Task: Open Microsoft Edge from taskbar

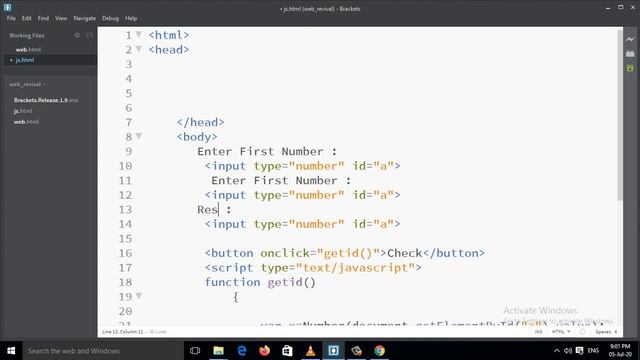Action: pyautogui.click(x=242, y=351)
